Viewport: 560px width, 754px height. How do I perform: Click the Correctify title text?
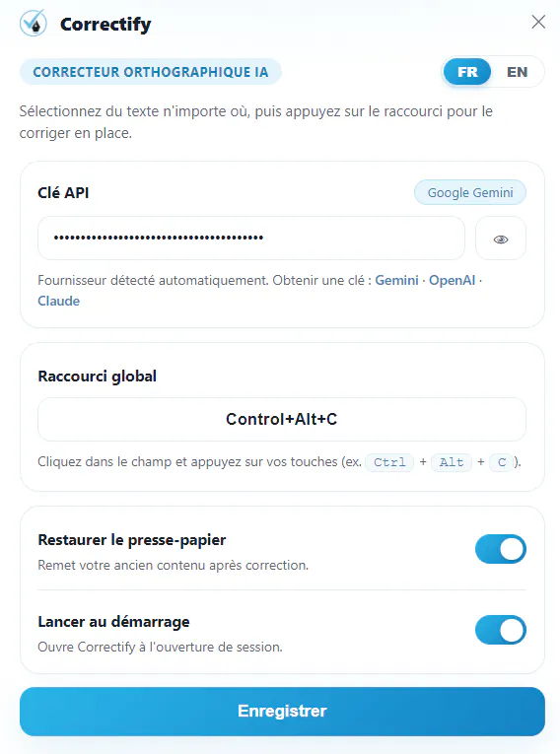[x=105, y=24]
